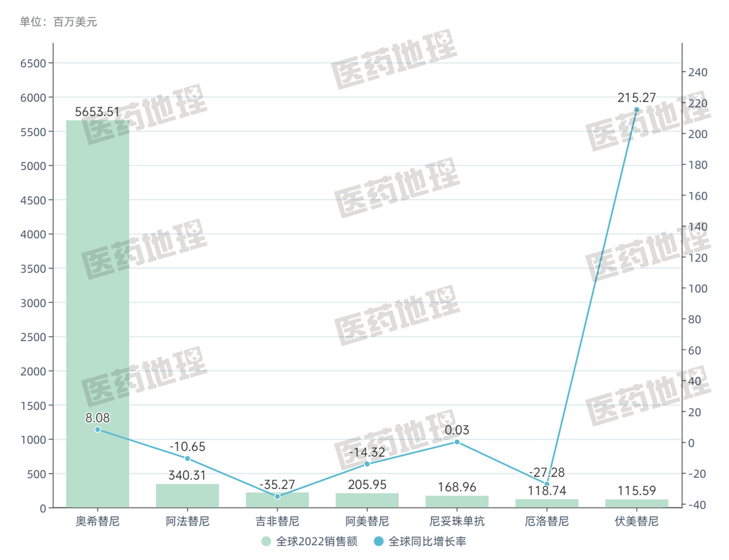This screenshot has width=729, height=560.
Task: Click the 8.08 growth rate data point
Action: (x=97, y=430)
